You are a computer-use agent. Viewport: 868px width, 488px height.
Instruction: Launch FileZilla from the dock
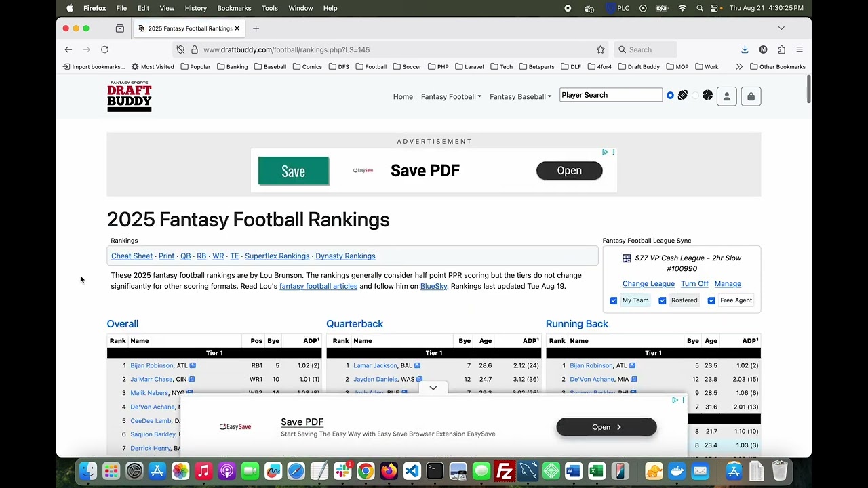(x=504, y=470)
